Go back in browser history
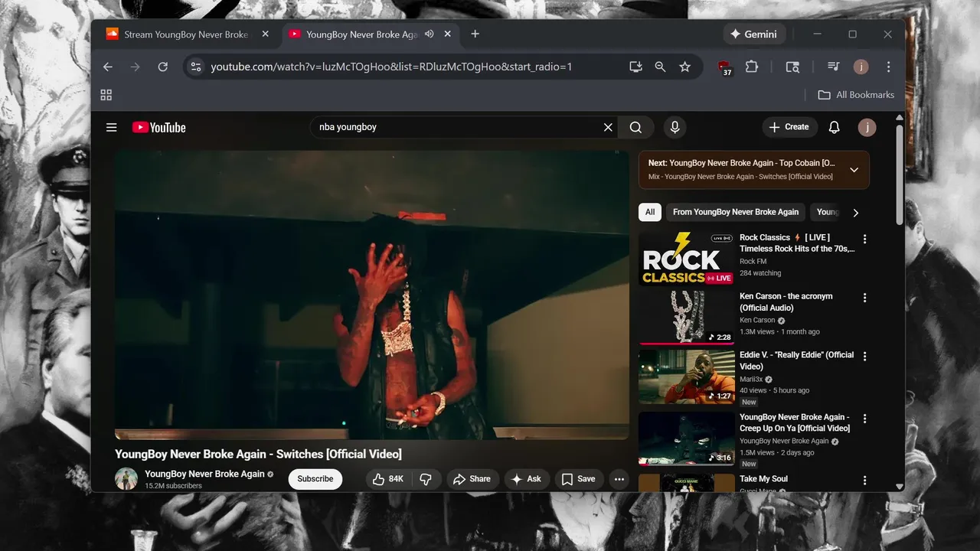Image resolution: width=980 pixels, height=551 pixels. point(108,67)
